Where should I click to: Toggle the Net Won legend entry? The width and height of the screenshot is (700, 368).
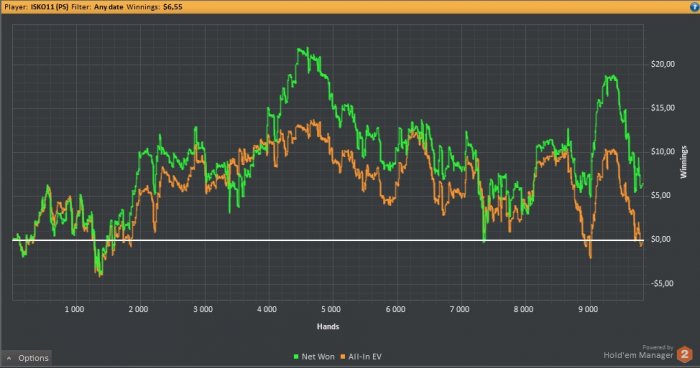point(314,356)
